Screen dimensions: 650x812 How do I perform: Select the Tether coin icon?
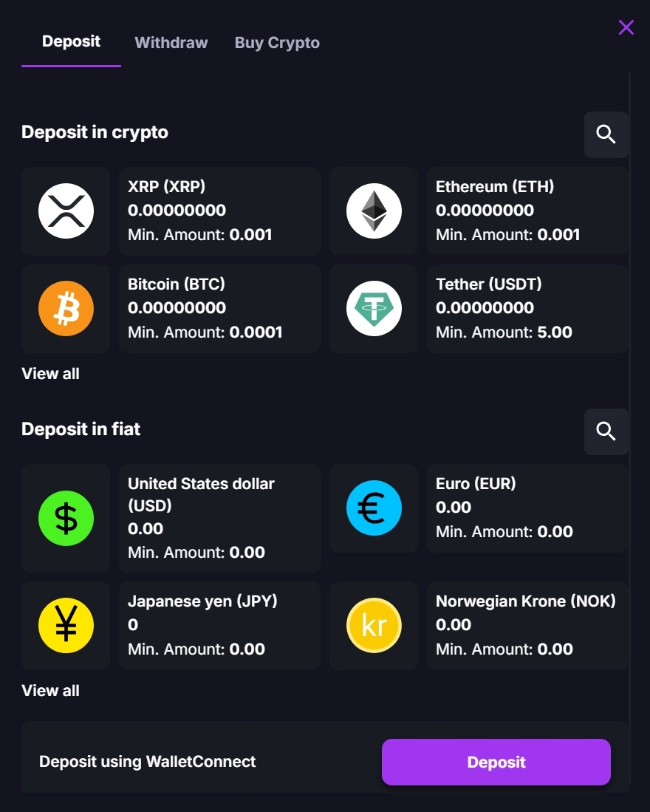tap(374, 308)
